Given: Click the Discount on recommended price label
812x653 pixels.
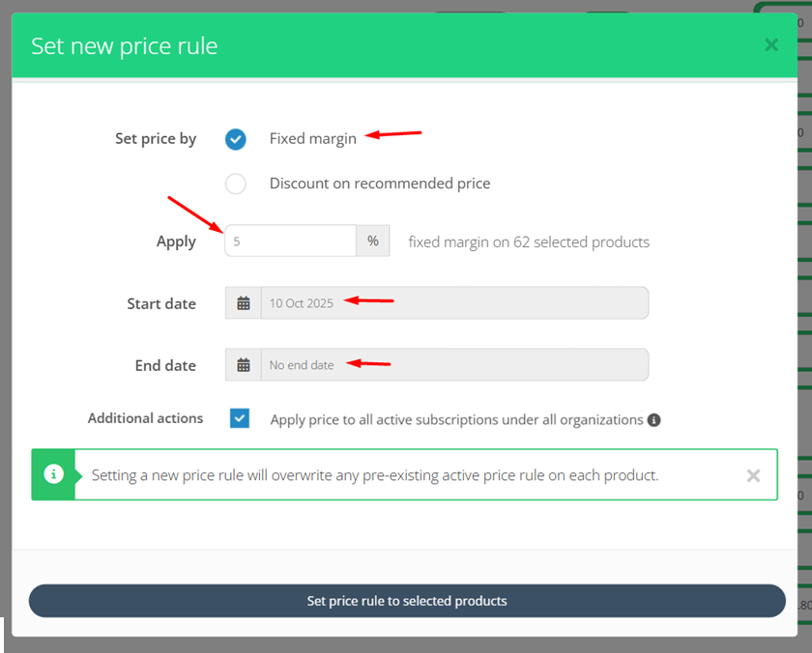Looking at the screenshot, I should (x=380, y=184).
